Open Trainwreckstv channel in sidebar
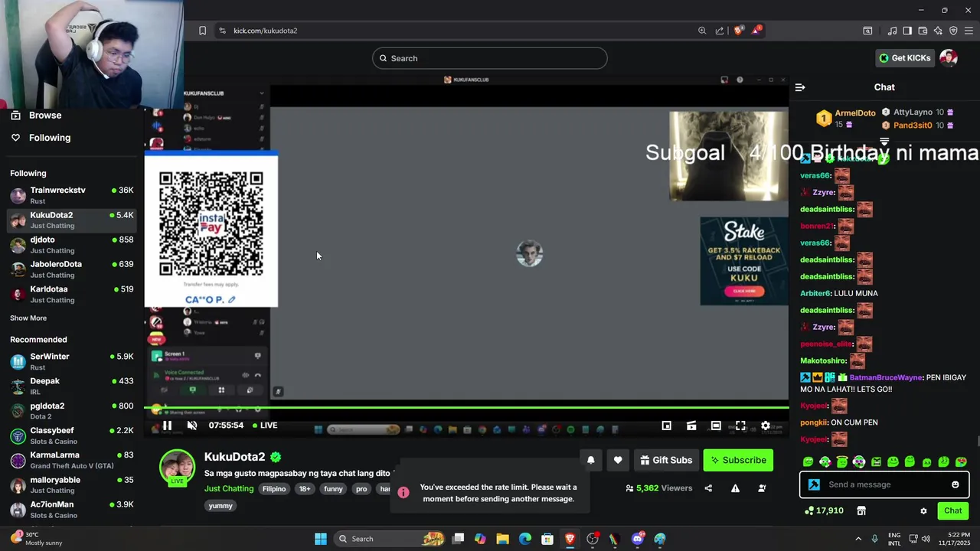Viewport: 980px width, 551px height. tap(72, 195)
